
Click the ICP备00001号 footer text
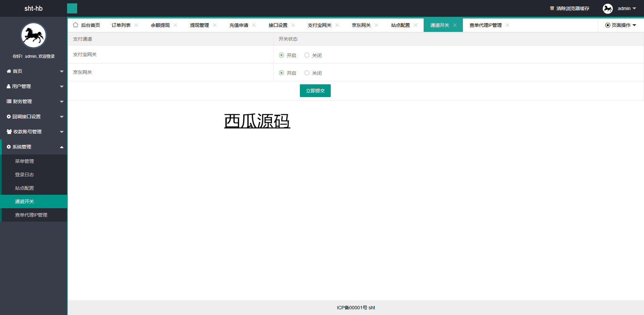(x=352, y=308)
